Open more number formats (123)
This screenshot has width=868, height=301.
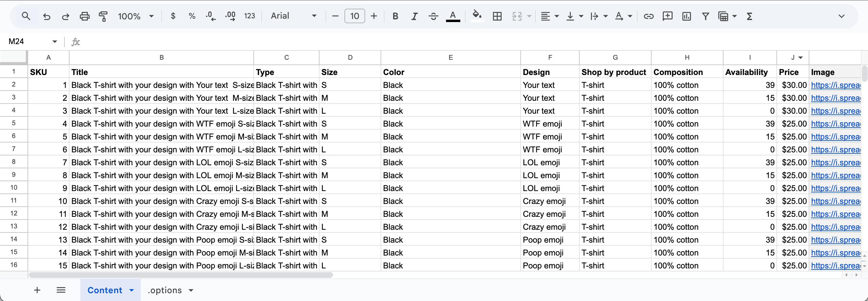249,16
